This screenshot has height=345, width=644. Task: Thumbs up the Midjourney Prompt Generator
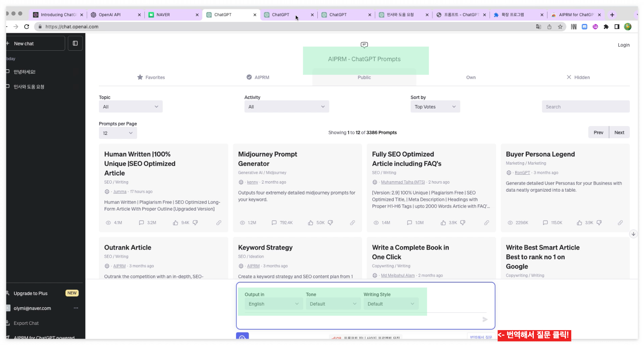pyautogui.click(x=311, y=223)
